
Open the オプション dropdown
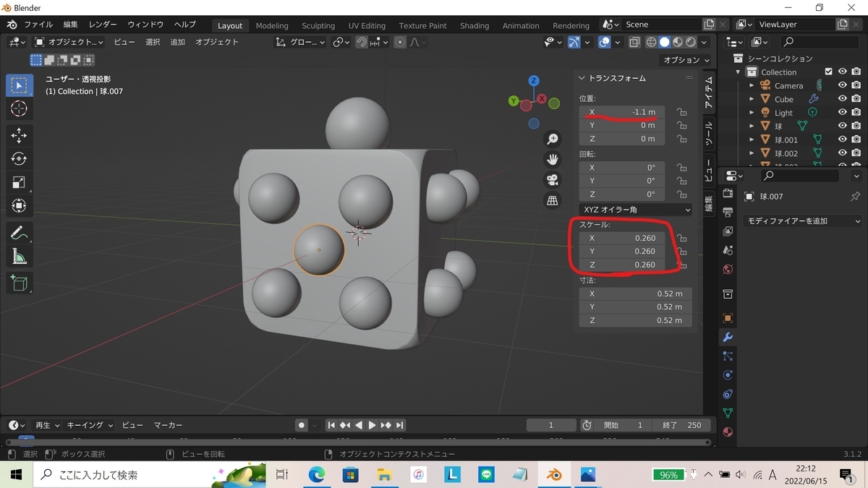coord(686,60)
